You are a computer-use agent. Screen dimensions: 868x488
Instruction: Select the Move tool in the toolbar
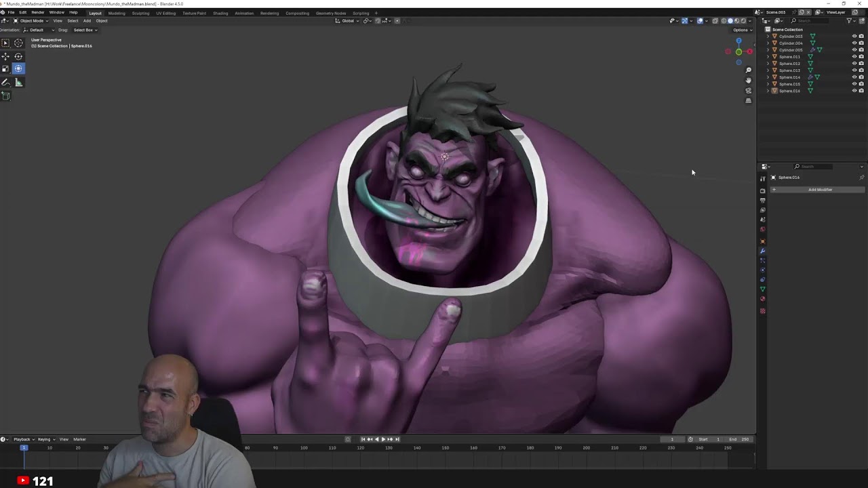pos(5,56)
